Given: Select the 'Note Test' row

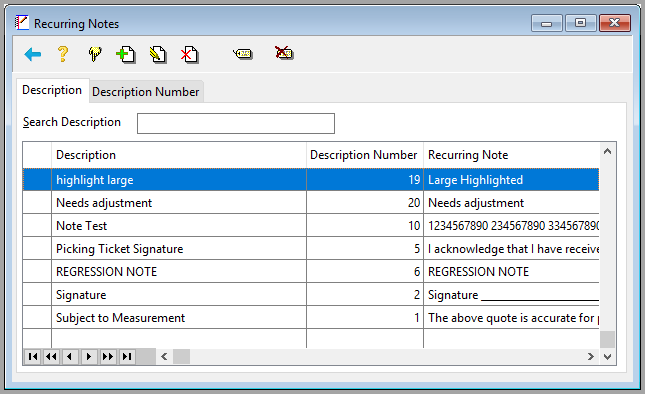Looking at the screenshot, I should [311, 226].
